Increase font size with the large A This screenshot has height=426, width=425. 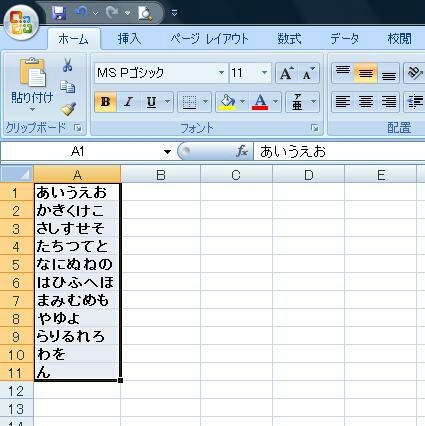click(286, 73)
